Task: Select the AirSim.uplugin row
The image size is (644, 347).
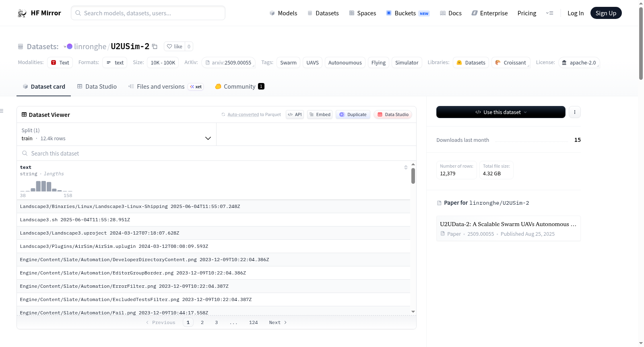Action: 213,246
